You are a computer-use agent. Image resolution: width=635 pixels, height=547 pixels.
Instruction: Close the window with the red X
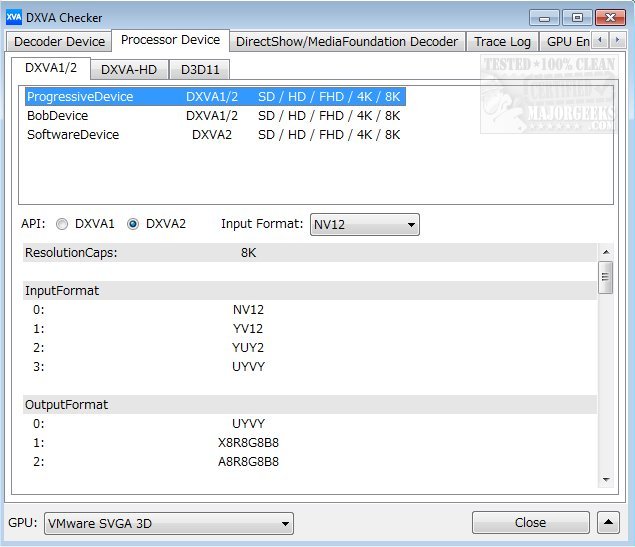coord(610,18)
